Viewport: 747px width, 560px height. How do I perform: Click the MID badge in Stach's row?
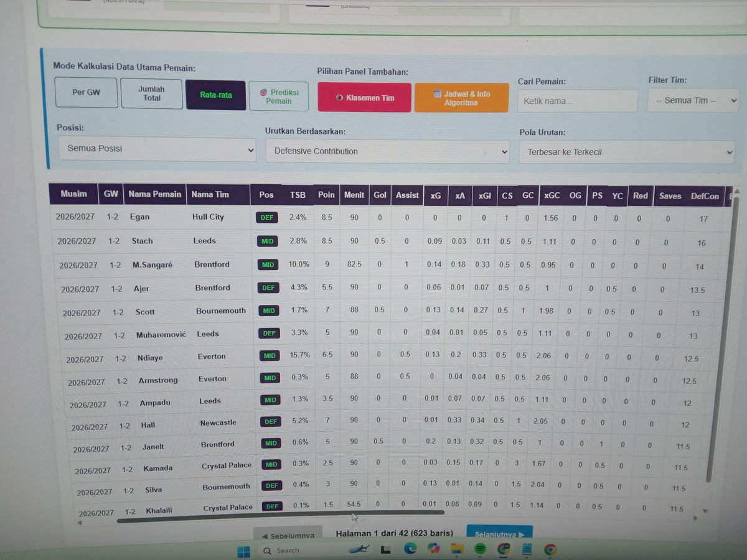[x=268, y=241]
